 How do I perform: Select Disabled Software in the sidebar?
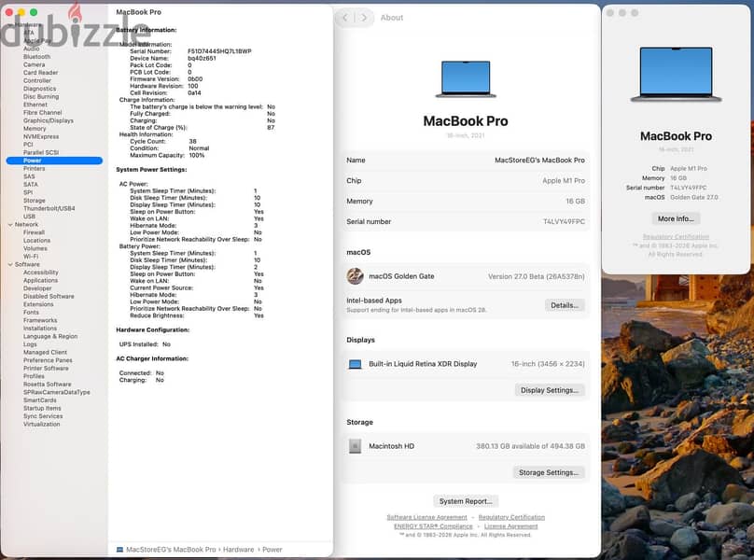click(x=49, y=297)
